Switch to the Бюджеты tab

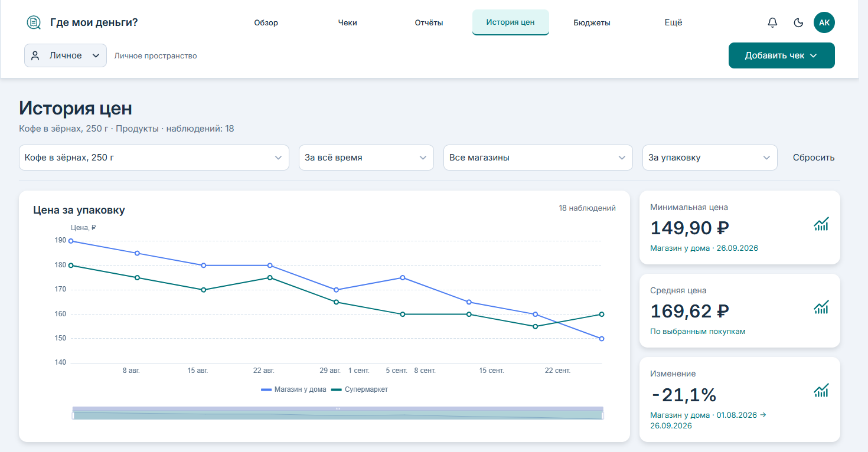[592, 23]
